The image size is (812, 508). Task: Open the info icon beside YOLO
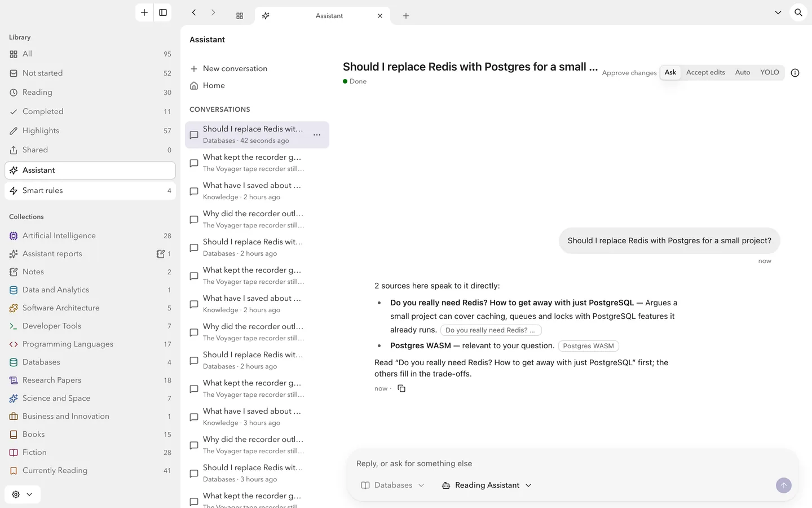tap(795, 73)
